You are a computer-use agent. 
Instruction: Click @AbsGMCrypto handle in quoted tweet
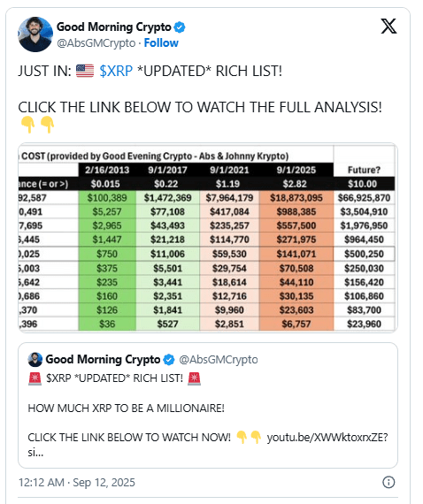219,360
